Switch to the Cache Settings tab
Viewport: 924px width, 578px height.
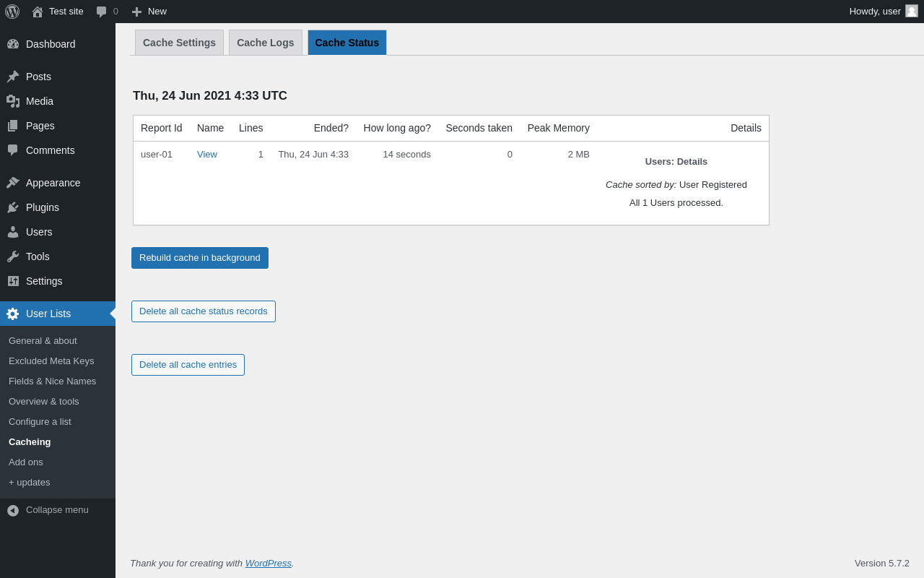(x=179, y=43)
